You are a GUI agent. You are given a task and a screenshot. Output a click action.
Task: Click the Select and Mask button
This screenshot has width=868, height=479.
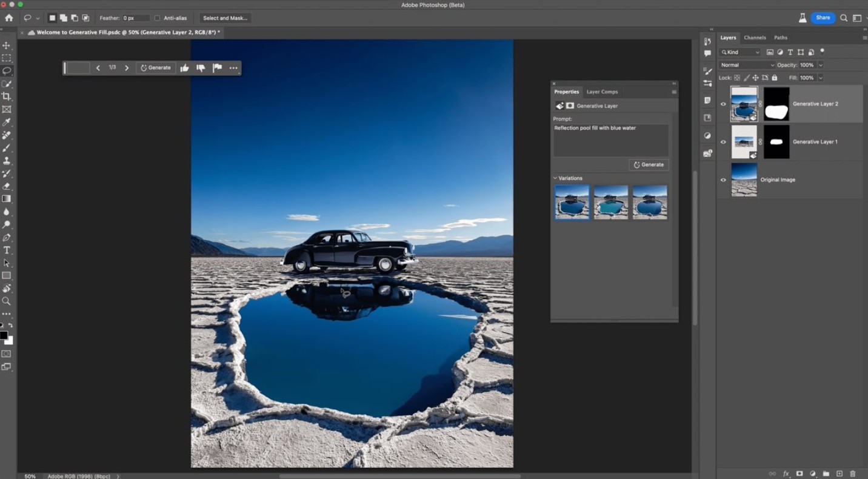point(225,18)
